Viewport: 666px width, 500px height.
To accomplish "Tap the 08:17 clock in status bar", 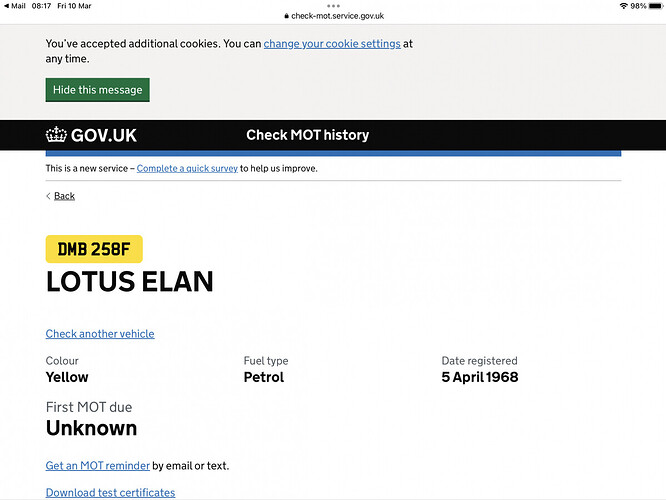I will (x=42, y=6).
